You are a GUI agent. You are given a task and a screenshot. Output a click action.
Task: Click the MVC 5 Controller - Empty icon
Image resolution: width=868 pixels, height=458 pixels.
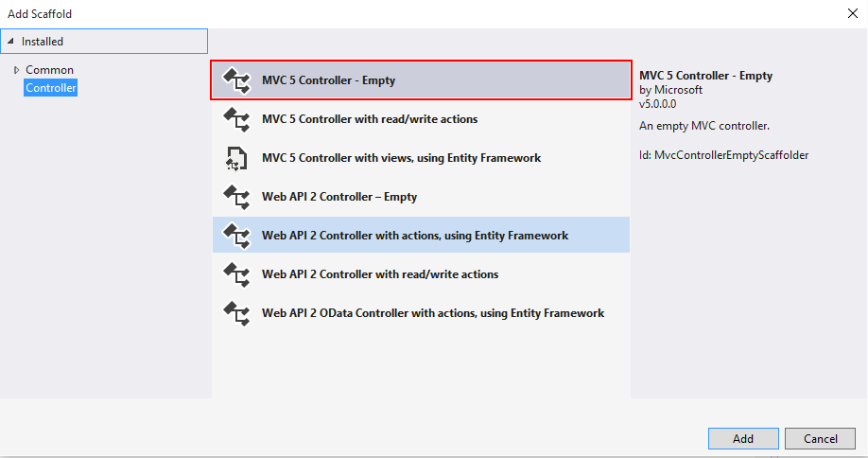(x=235, y=80)
